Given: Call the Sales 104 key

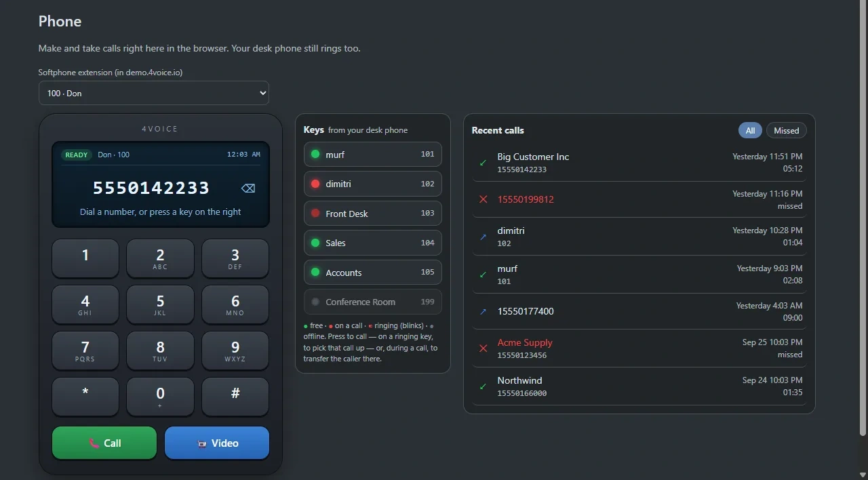Looking at the screenshot, I should coord(373,243).
